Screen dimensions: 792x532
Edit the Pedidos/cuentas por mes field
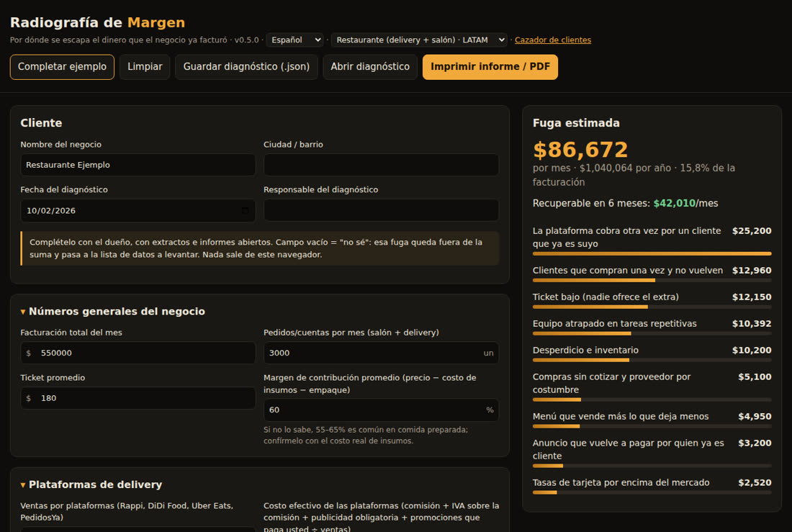pos(382,353)
